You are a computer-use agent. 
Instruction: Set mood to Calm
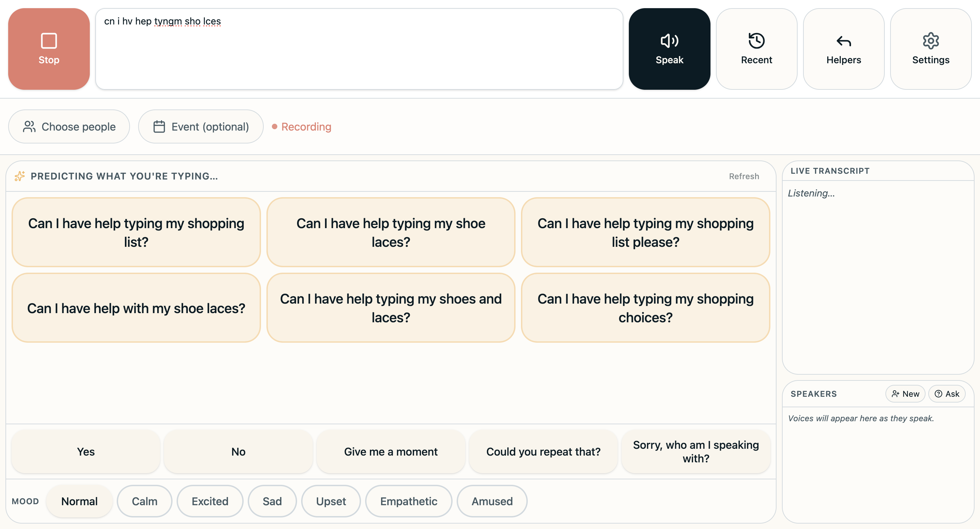pos(145,501)
